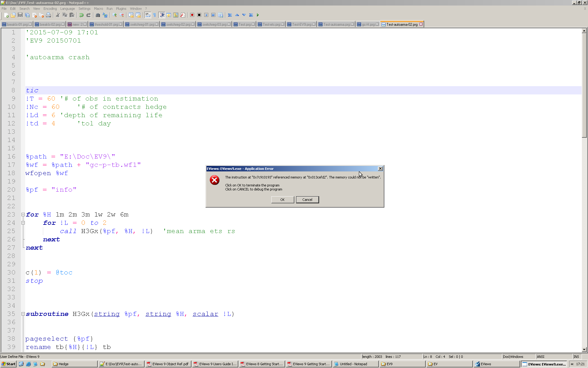
Task: Click the Paste toolbar icon
Action: 72,15
